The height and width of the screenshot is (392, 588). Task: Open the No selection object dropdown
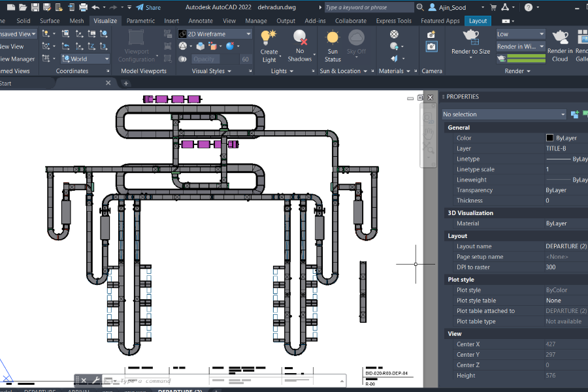click(x=504, y=114)
